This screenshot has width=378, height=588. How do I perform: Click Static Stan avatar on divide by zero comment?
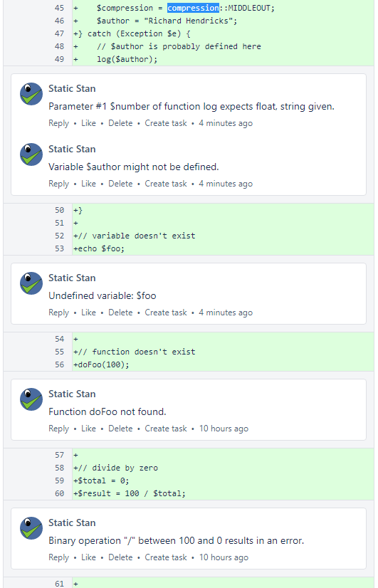tap(31, 528)
